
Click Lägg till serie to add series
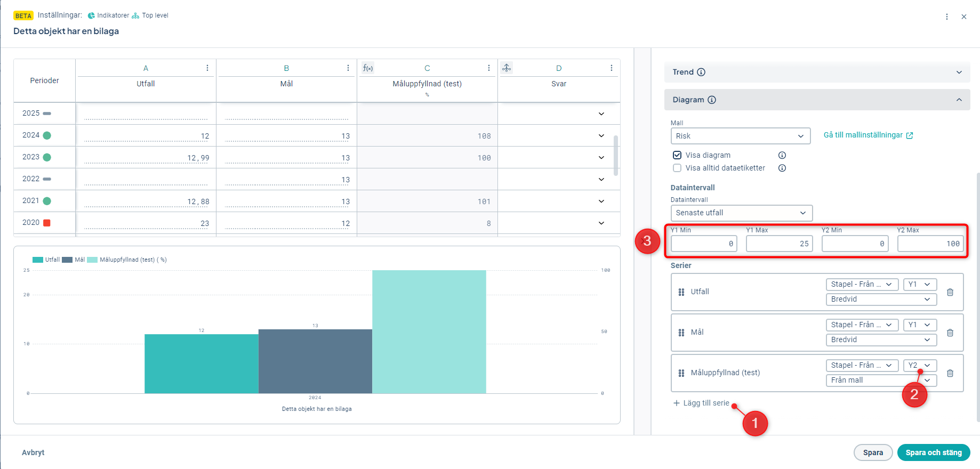[701, 403]
